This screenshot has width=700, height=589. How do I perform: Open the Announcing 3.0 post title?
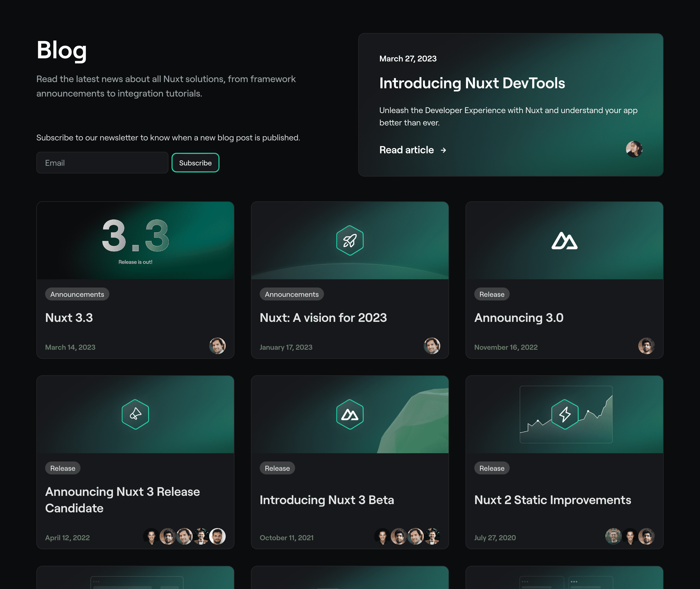pos(519,317)
